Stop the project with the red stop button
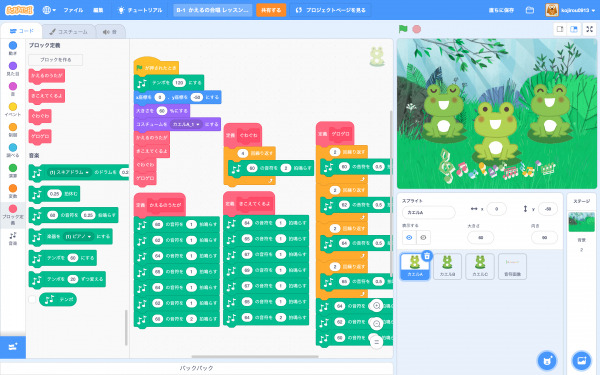This screenshot has height=375, width=600. point(417,29)
